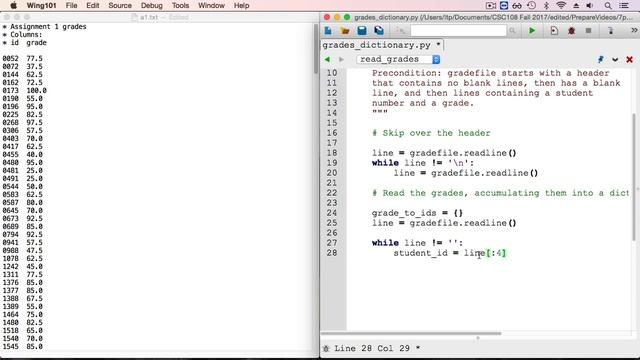Close the editor with red X
The height and width of the screenshot is (360, 640).
pyautogui.click(x=629, y=60)
